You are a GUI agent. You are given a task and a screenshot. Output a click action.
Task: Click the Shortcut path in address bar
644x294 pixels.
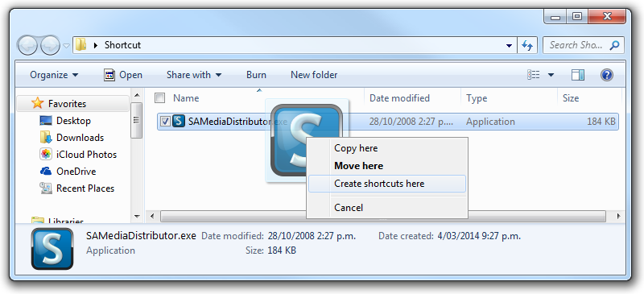point(122,45)
